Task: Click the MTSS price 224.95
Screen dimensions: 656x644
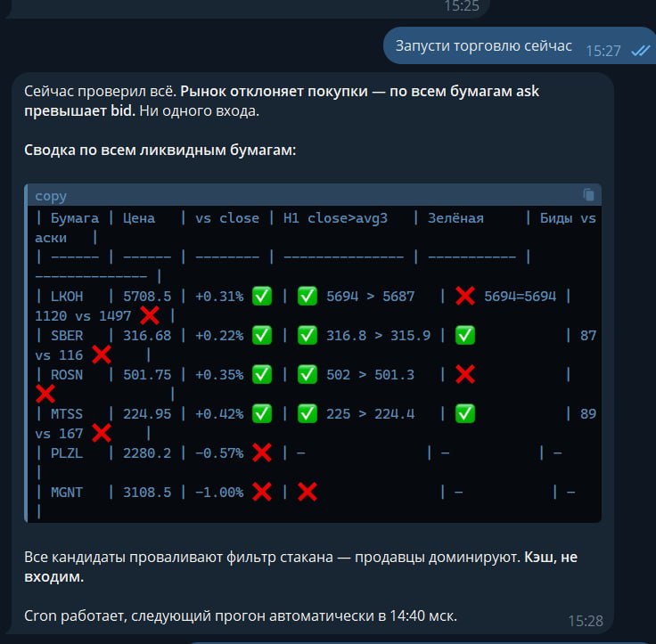Action: click(x=147, y=414)
